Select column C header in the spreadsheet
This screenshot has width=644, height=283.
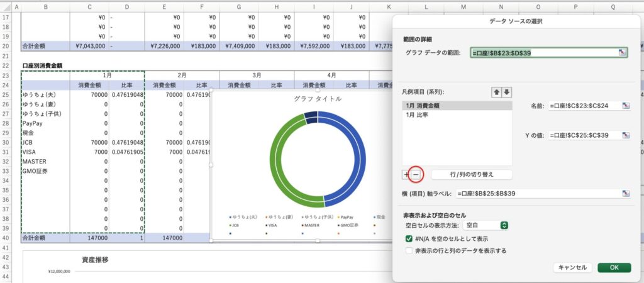(89, 6)
